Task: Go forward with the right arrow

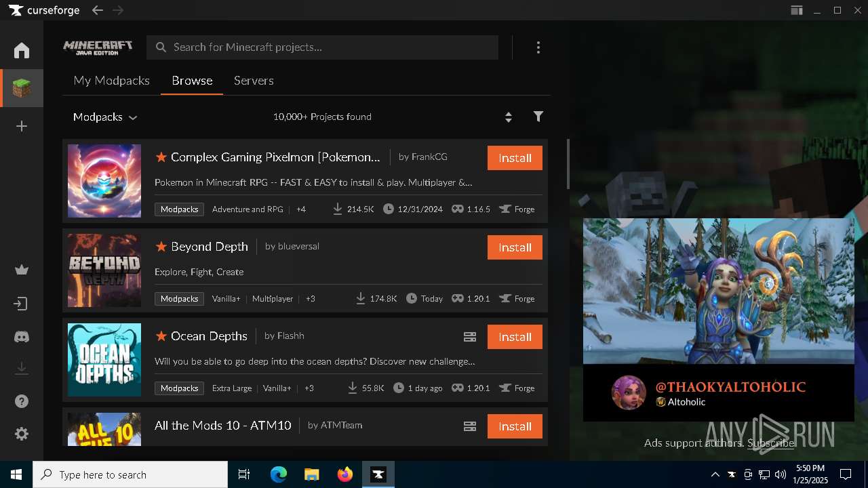Action: coord(118,10)
